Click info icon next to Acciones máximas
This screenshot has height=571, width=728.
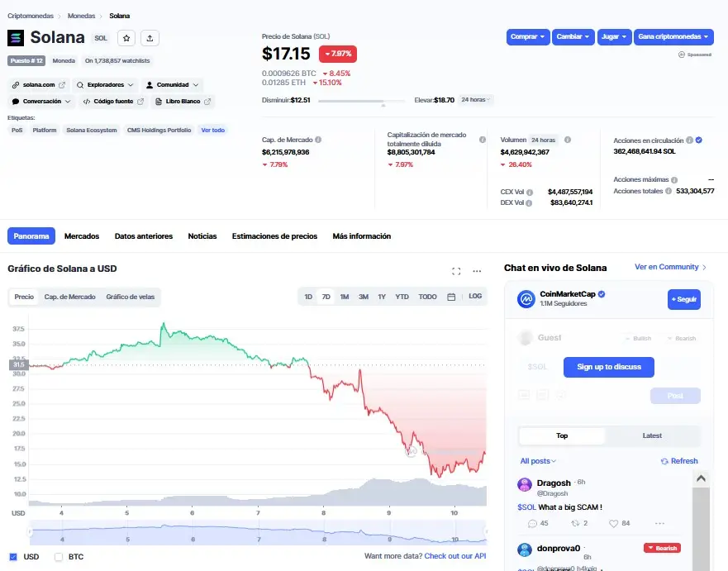(x=674, y=179)
